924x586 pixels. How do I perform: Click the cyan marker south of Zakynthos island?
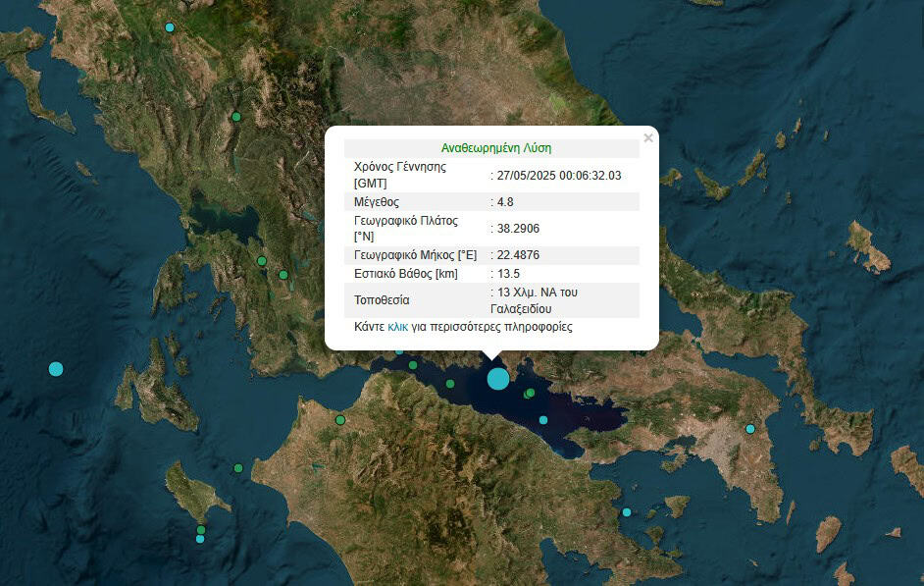[x=200, y=539]
